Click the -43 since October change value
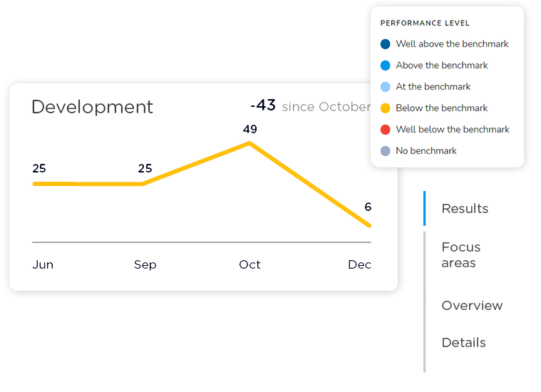 (x=310, y=106)
